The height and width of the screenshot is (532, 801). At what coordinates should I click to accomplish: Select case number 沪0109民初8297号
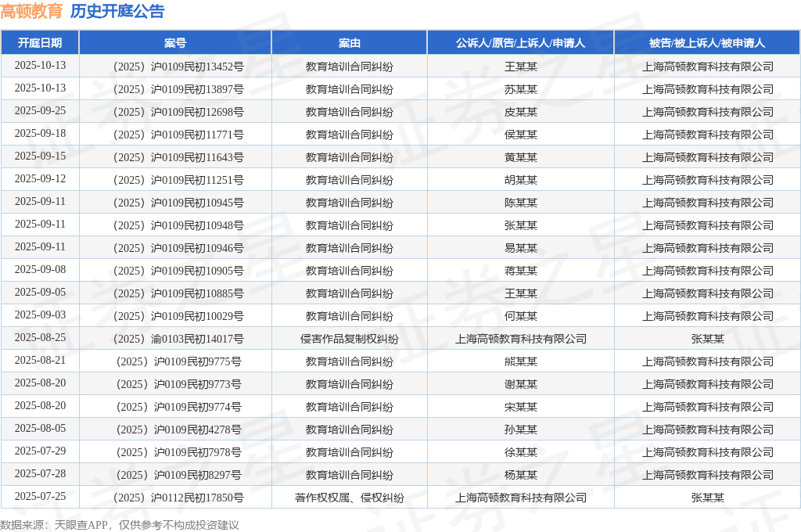[178, 475]
